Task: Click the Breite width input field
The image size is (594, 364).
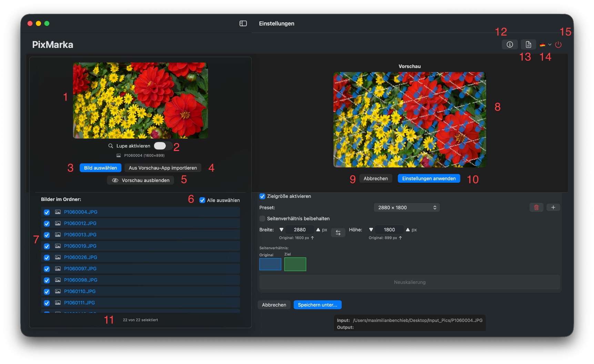Action: [x=299, y=230]
